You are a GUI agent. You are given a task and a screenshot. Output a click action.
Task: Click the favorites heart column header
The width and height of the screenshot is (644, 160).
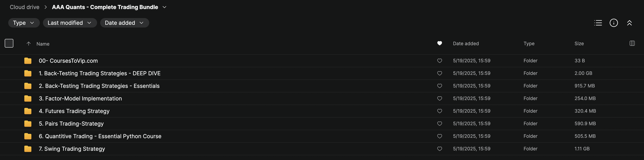[439, 43]
